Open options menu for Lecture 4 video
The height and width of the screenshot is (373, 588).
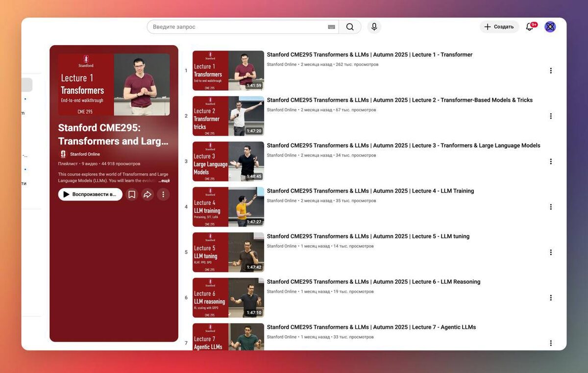pyautogui.click(x=551, y=207)
